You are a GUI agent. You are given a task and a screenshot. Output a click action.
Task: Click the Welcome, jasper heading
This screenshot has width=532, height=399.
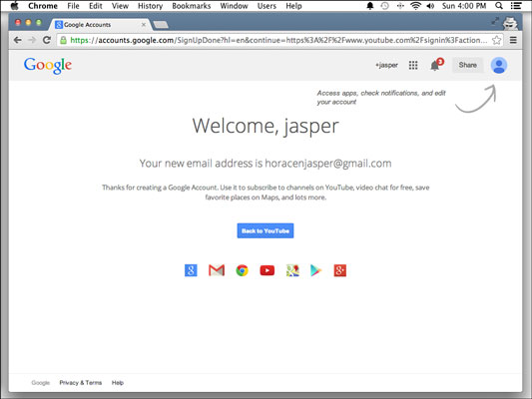(x=266, y=126)
